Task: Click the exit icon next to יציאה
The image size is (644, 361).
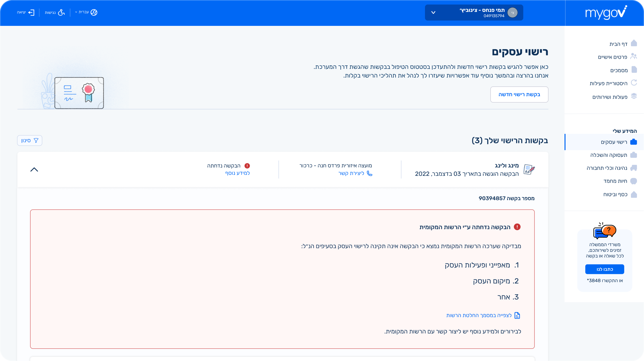Action: tap(32, 13)
